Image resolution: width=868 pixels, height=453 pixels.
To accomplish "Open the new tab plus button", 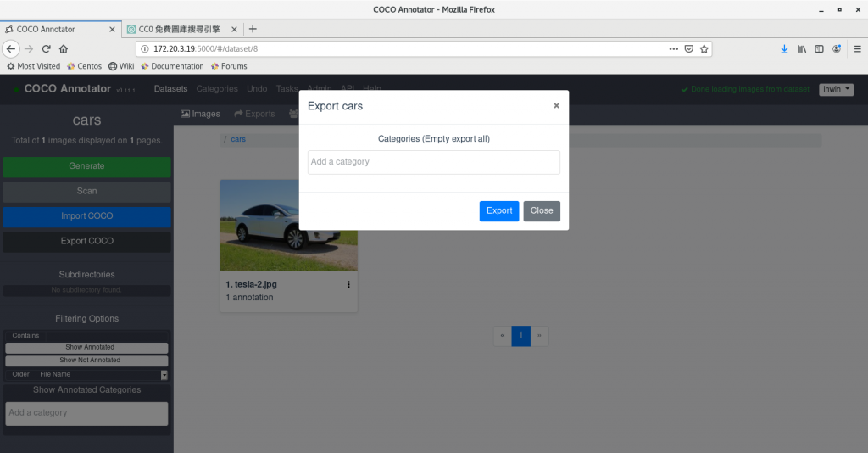I will coord(253,29).
